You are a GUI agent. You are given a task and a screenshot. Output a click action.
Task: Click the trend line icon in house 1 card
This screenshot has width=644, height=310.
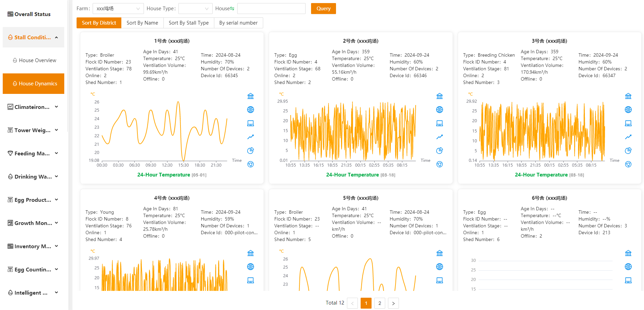251,137
